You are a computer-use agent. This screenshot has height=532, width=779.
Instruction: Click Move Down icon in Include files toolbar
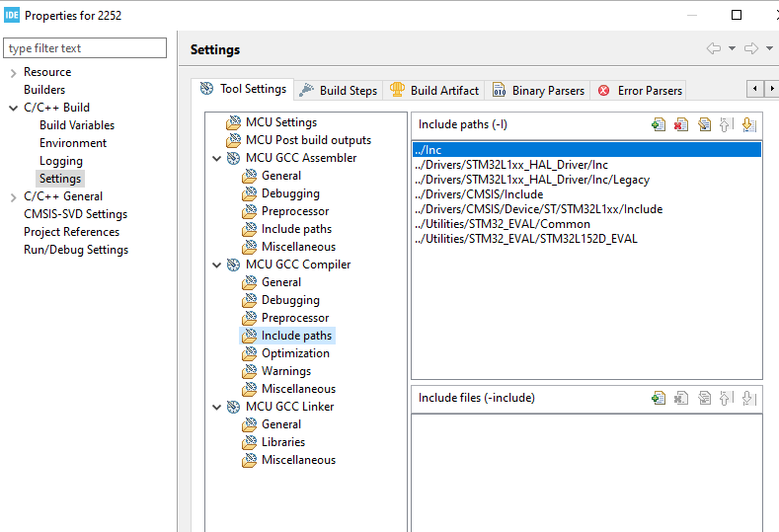coord(748,398)
